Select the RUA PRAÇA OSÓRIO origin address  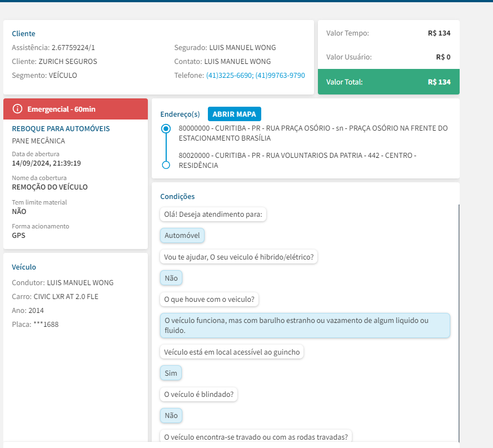[x=313, y=133]
